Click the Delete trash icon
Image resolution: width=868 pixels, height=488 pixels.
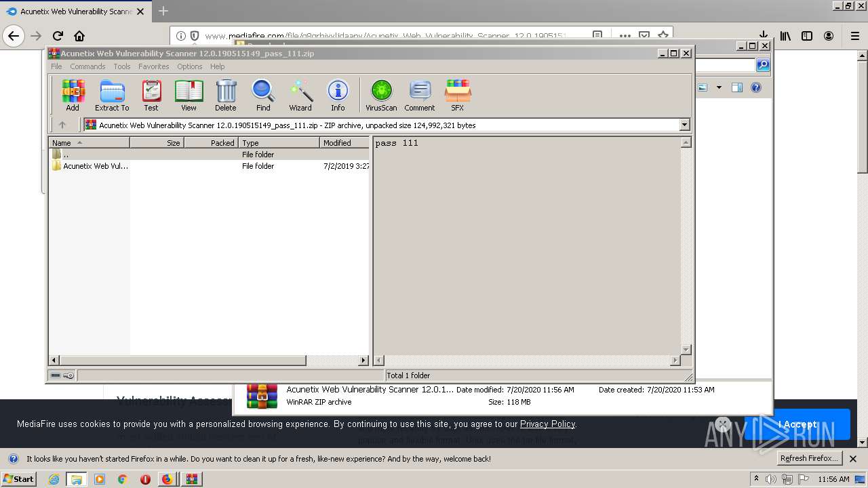point(226,95)
